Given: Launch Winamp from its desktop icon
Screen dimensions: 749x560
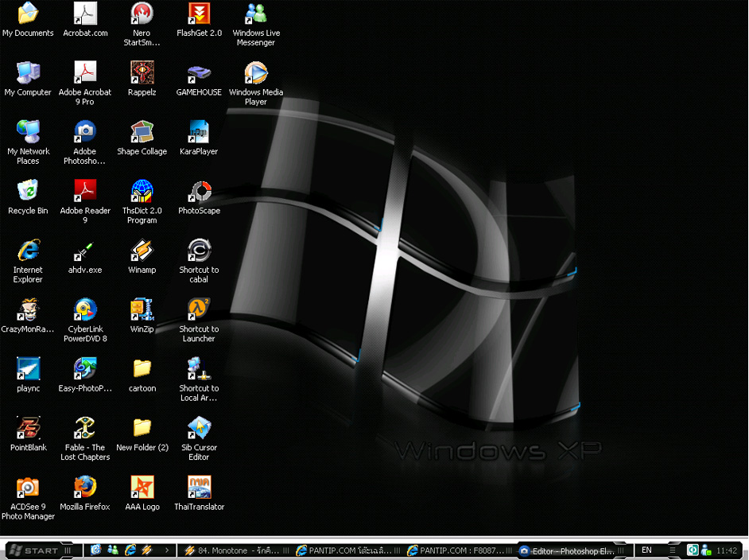Looking at the screenshot, I should 142,258.
